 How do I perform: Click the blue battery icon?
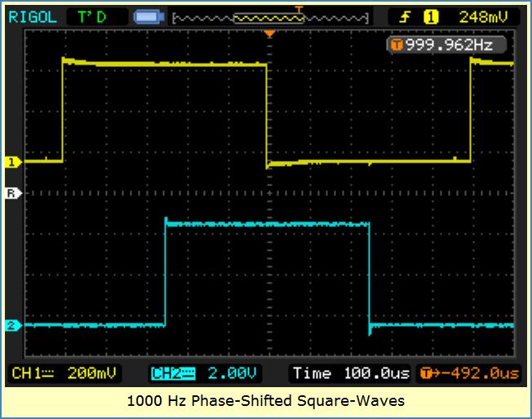[x=149, y=16]
